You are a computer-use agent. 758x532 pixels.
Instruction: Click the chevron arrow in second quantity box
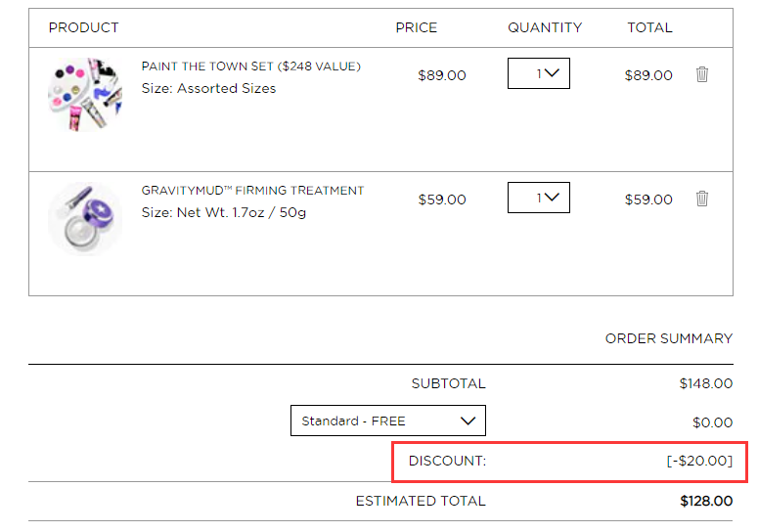tap(552, 198)
